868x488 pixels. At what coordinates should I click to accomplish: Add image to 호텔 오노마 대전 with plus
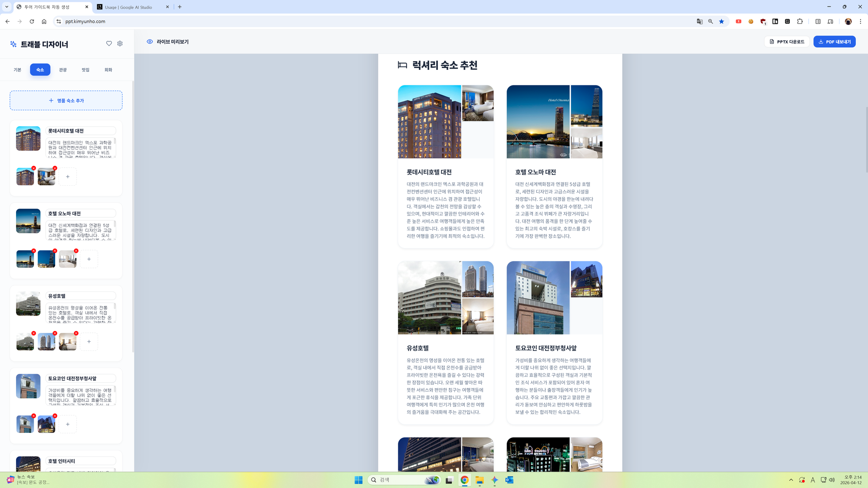[x=89, y=259]
